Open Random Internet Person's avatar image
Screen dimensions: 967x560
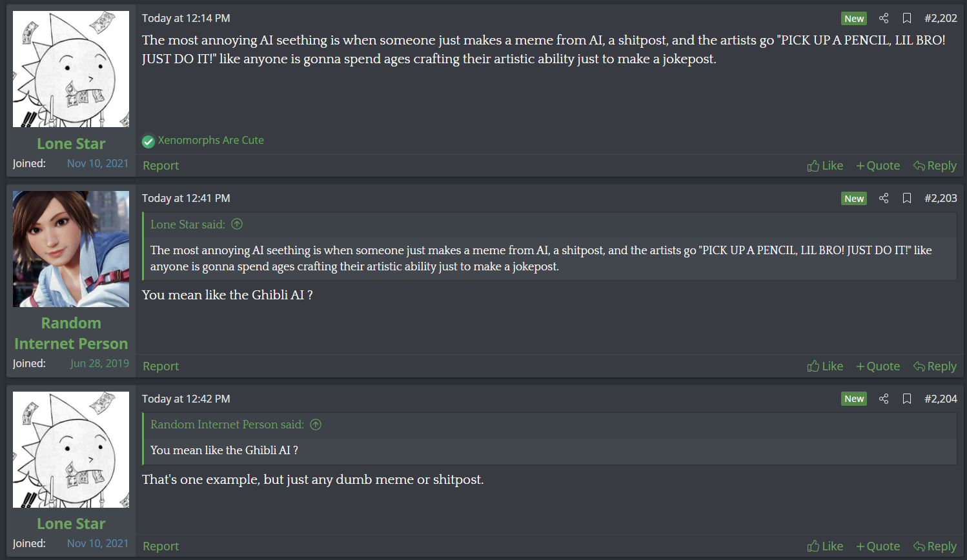[71, 249]
